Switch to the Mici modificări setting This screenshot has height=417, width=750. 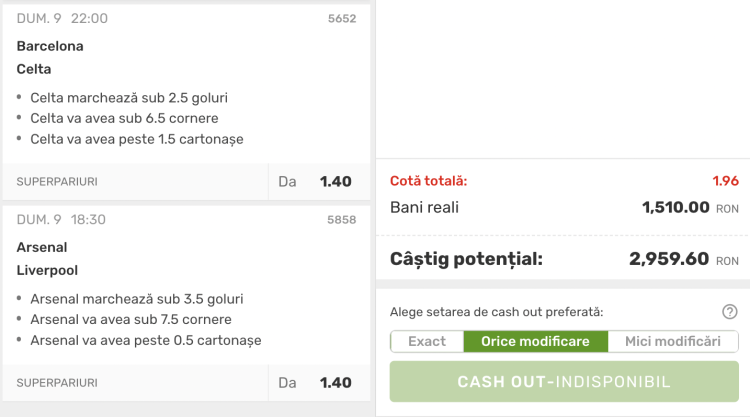pyautogui.click(x=673, y=342)
